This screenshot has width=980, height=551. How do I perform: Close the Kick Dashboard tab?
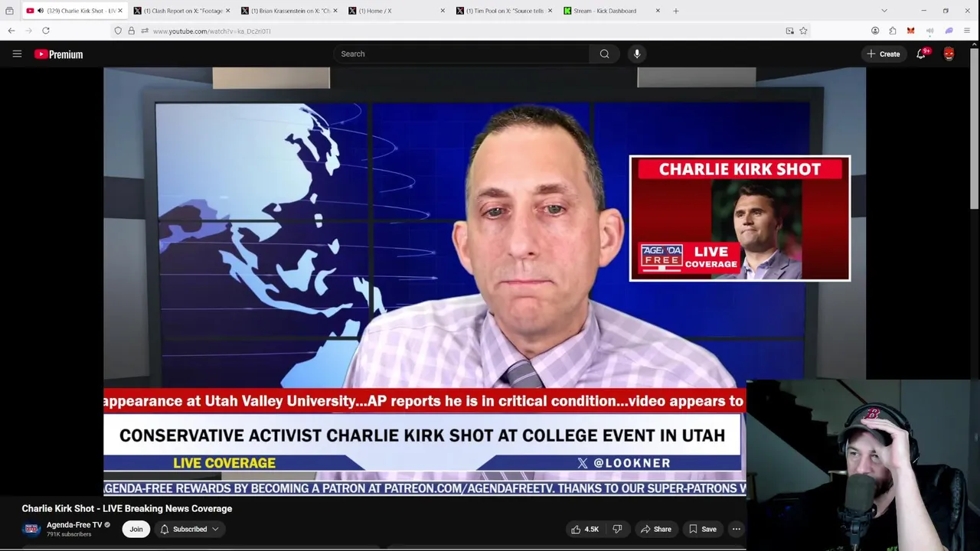click(x=658, y=11)
